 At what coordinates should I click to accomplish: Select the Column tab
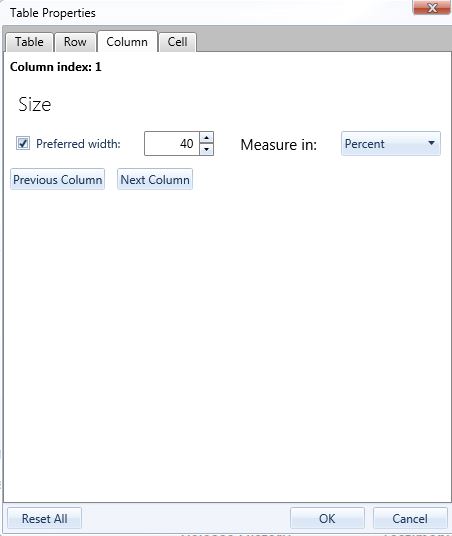[x=127, y=42]
